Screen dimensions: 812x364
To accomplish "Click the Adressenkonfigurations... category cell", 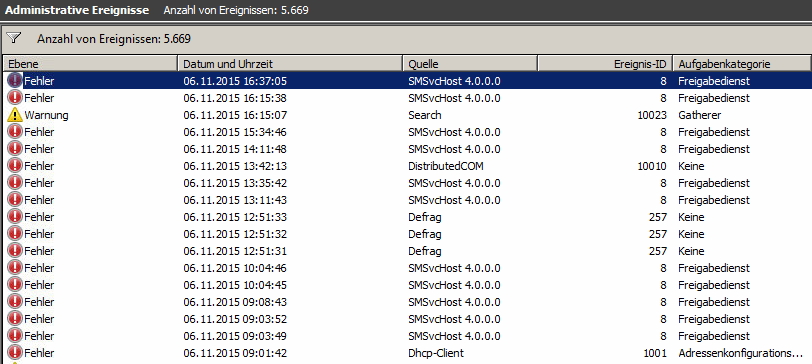I will [741, 353].
